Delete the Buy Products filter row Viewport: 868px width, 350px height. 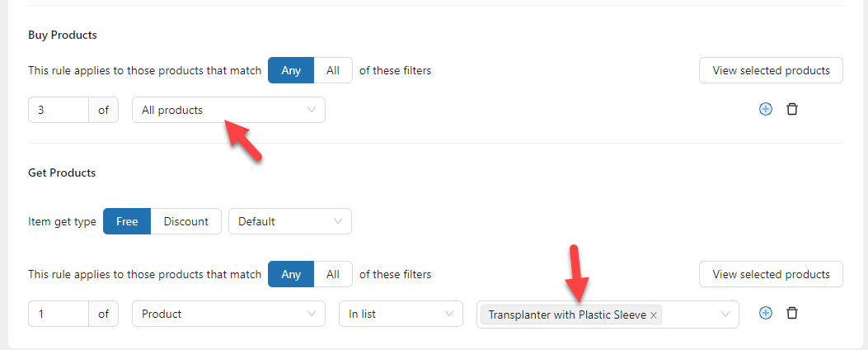[791, 109]
